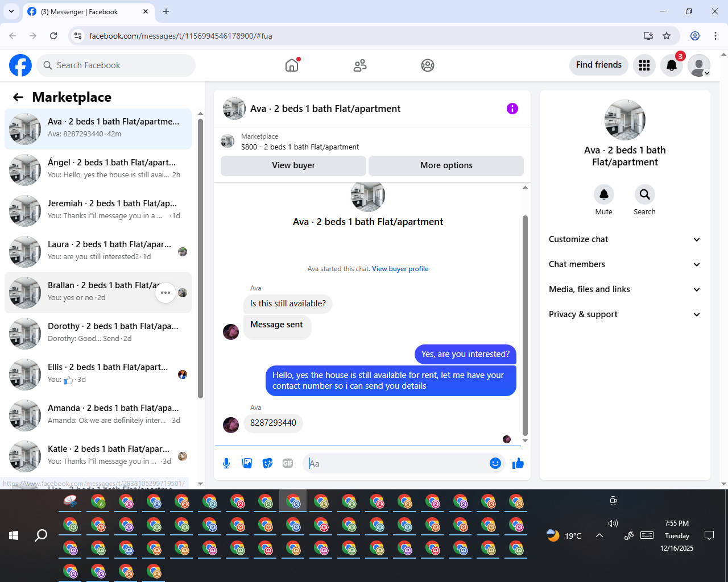Open the Friends icon in top navigation
Image resolution: width=728 pixels, height=582 pixels.
360,65
